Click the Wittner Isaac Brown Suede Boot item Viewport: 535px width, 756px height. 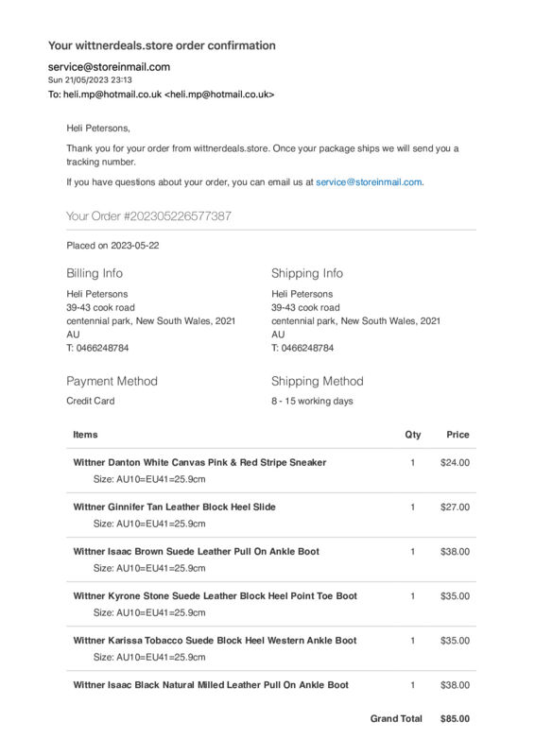197,552
